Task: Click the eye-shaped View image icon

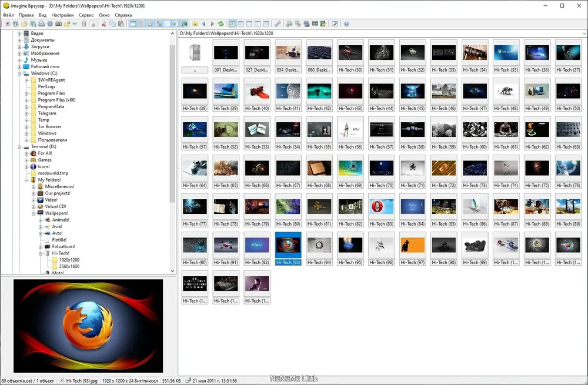Action: 8,24
